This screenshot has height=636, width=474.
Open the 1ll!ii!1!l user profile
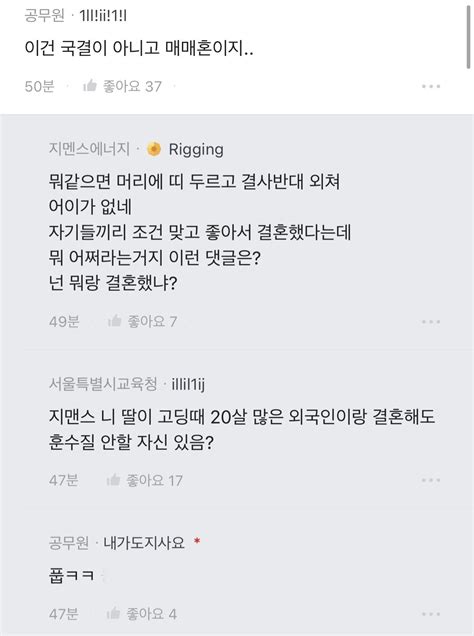click(103, 15)
